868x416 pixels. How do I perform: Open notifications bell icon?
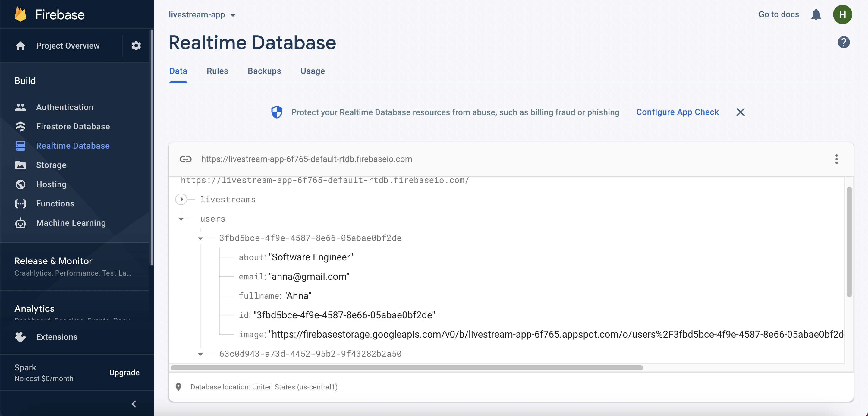(816, 14)
